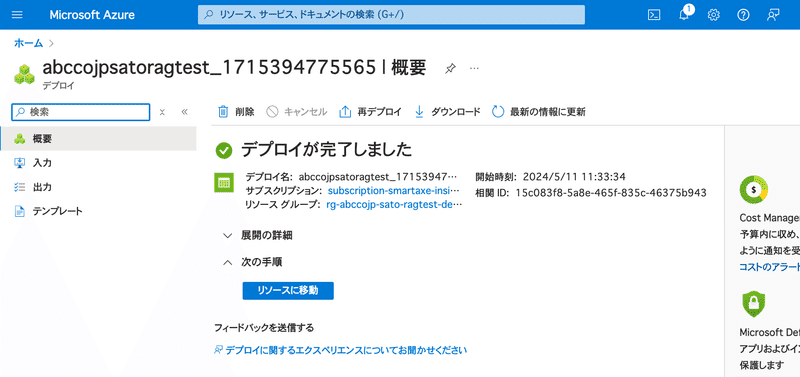Click the 開始時刻 2024/5/11 11:33:34 text
Viewport: 800px width, 377px height.
551,177
